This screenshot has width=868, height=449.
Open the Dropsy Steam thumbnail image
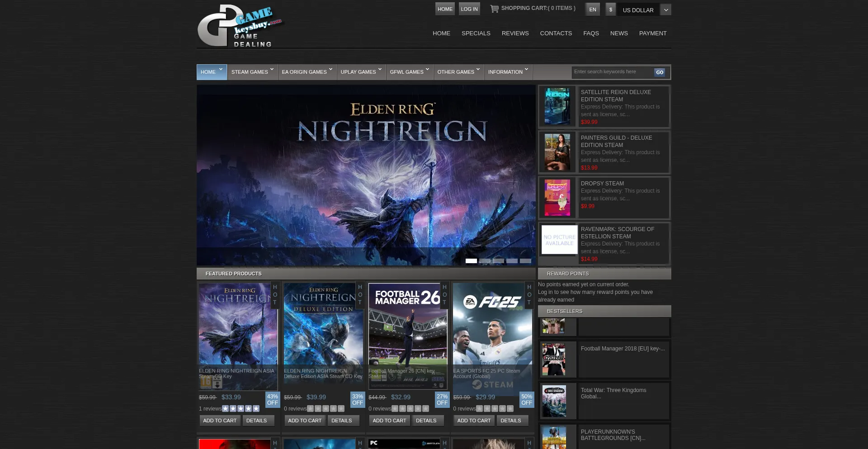click(557, 198)
